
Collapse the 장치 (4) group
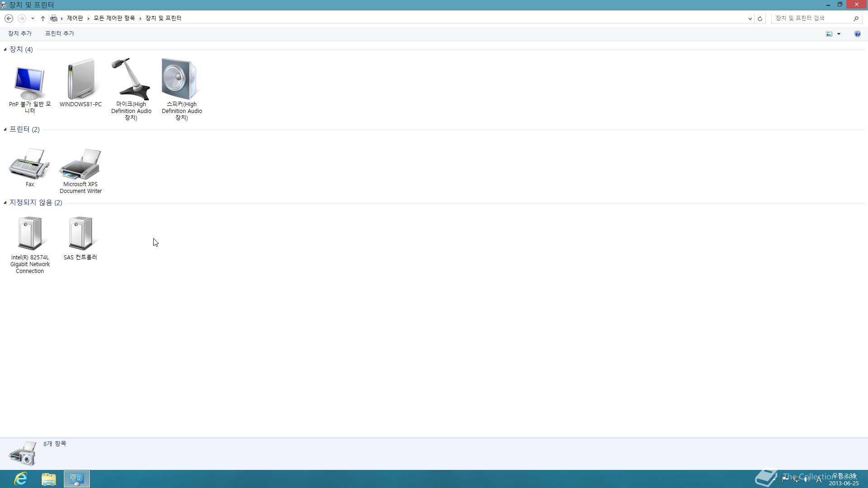[5, 49]
